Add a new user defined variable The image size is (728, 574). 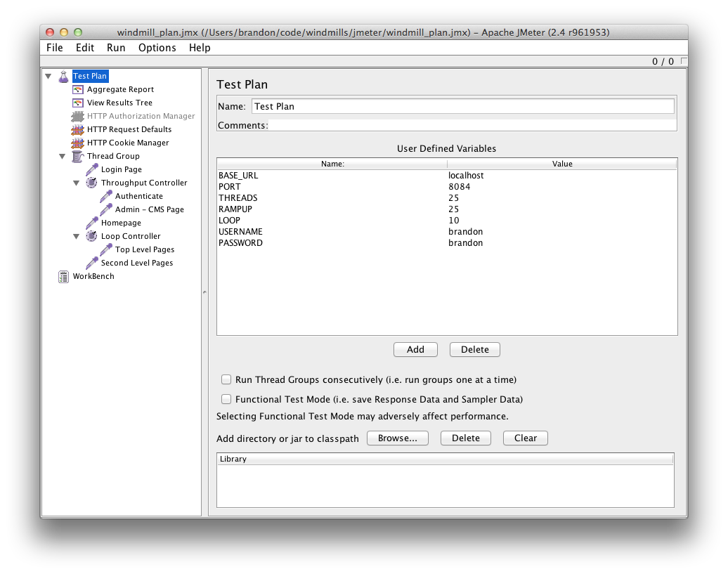415,349
